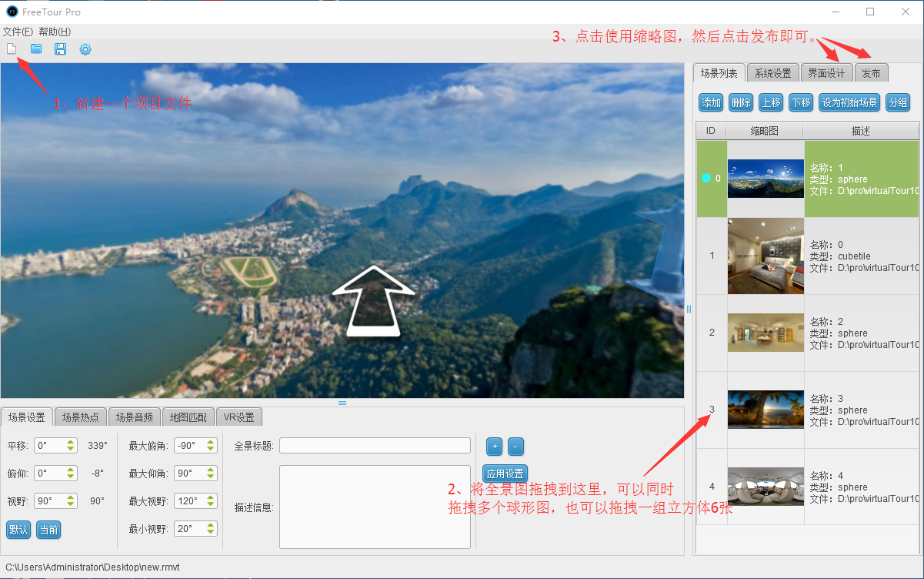The width and height of the screenshot is (924, 579).
Task: Click the '名称: 4' description text
Action: pos(827,475)
